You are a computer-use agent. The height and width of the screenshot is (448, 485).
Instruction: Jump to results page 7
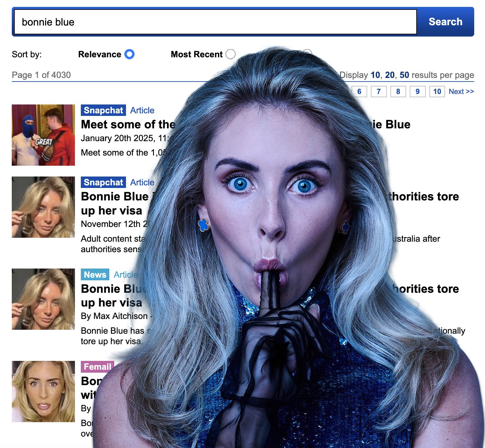pyautogui.click(x=379, y=92)
